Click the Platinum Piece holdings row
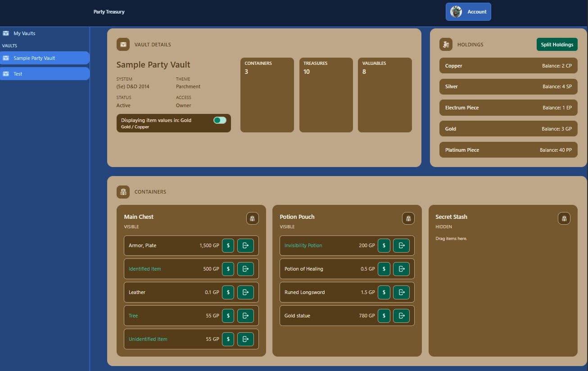588x371 pixels. [508, 149]
